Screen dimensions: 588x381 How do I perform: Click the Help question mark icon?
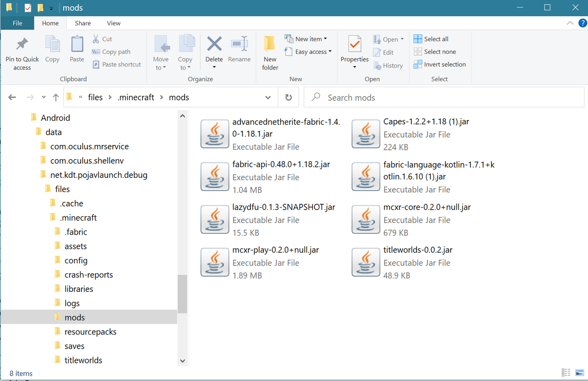point(582,23)
